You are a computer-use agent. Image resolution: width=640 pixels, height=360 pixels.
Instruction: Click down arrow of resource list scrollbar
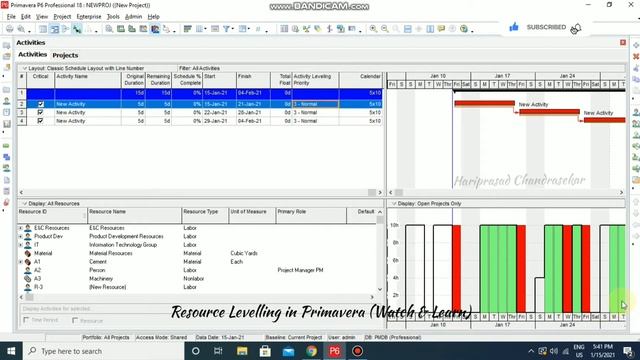380,289
